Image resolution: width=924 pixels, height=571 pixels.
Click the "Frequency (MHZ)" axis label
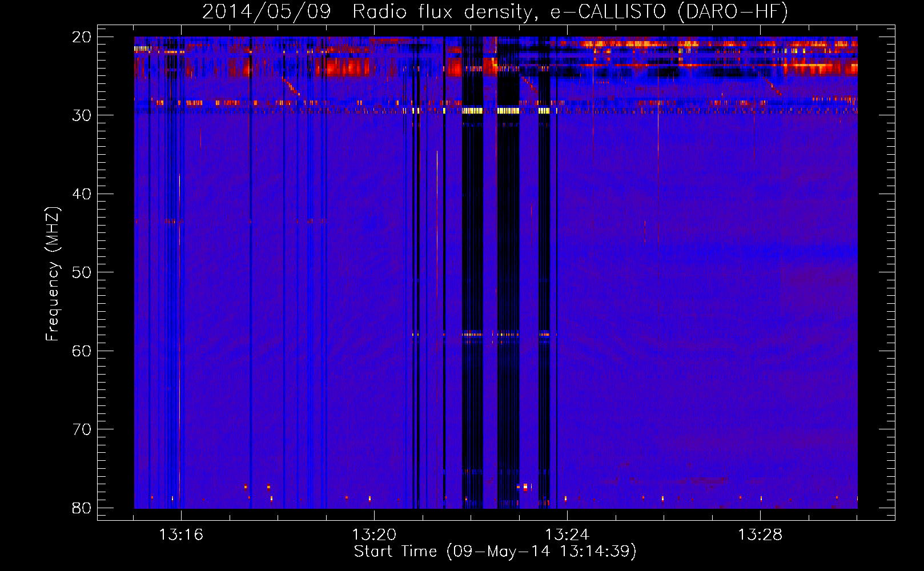tap(53, 274)
